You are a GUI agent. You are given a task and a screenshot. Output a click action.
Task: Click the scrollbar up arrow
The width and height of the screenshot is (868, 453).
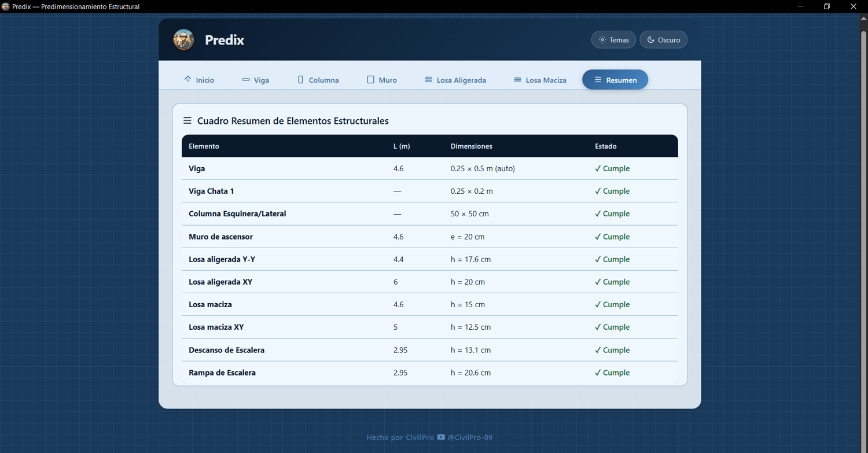tap(863, 18)
